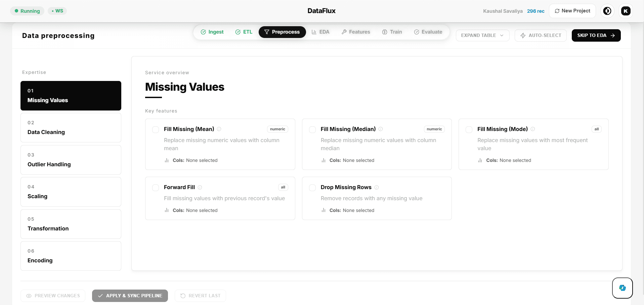Select the 04 Scaling step in the sidebar

pos(71,192)
